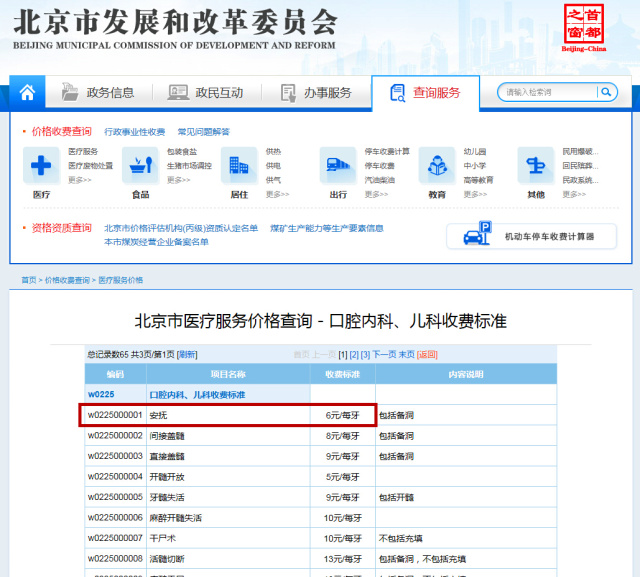Open 供电 link

273,166
